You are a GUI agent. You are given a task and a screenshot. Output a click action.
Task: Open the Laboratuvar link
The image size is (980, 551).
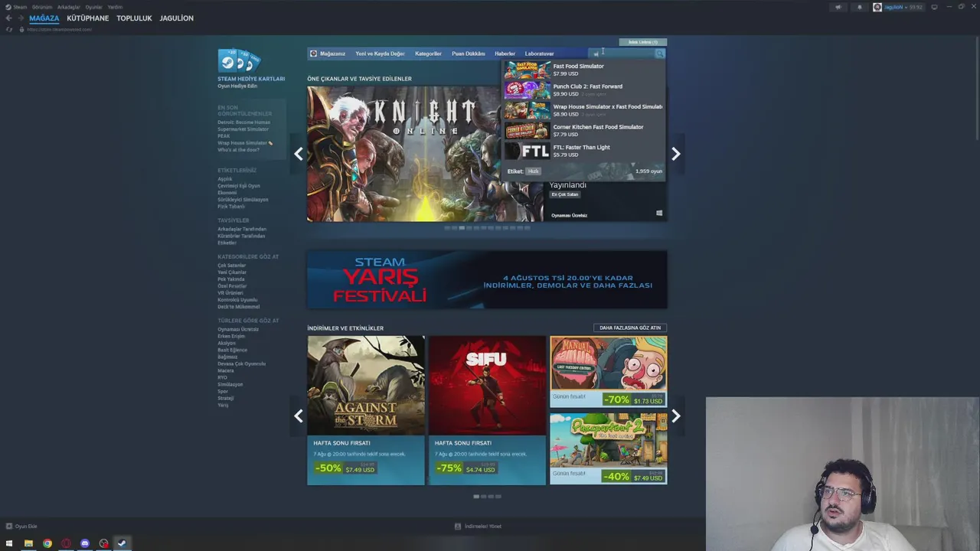pos(539,54)
